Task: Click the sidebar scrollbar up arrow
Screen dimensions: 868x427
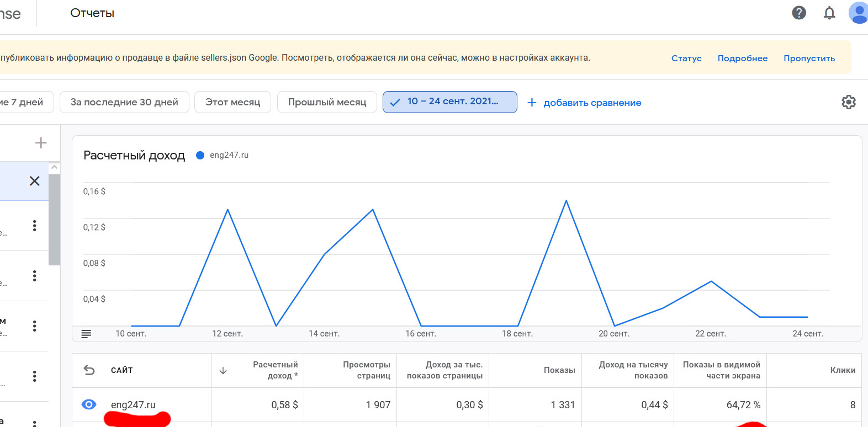Action: pyautogui.click(x=54, y=167)
